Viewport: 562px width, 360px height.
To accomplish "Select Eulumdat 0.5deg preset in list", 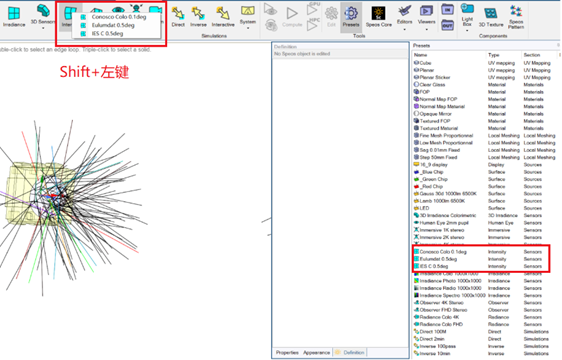I will [x=481, y=259].
